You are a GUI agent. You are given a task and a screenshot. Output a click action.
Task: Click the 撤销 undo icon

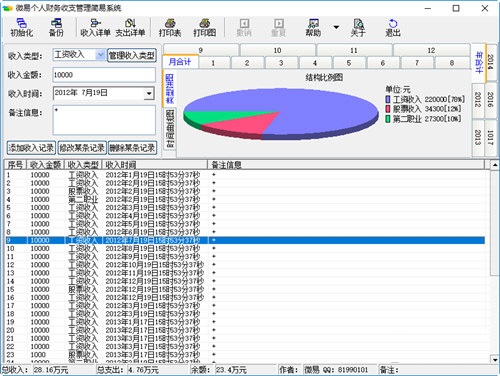coord(244,27)
